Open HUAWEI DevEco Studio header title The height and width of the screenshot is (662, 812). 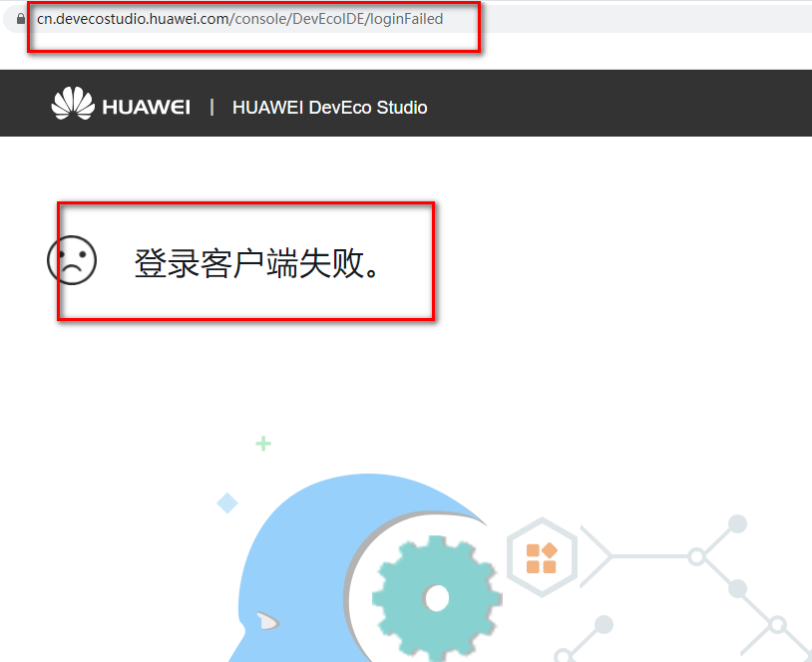click(329, 108)
